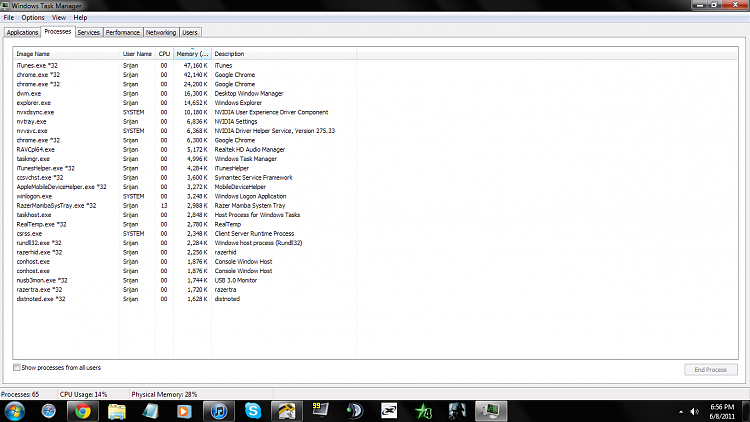Select winlogon.exe process row

[185, 196]
